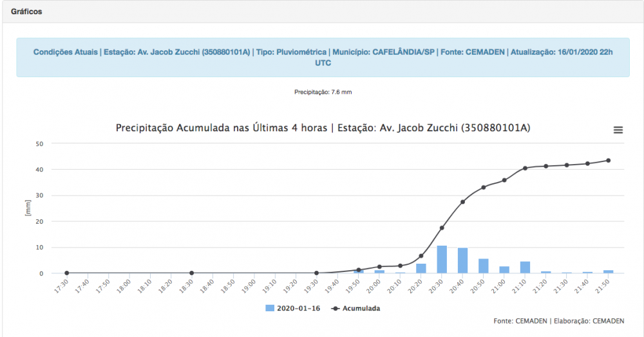The height and width of the screenshot is (337, 644).
Task: Open the chart hamburger context menu
Action: tap(618, 130)
